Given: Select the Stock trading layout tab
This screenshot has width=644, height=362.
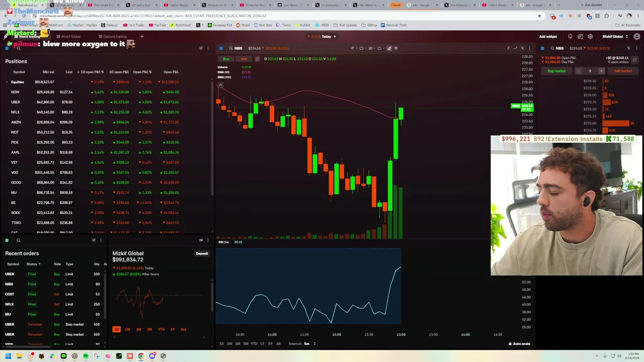Looking at the screenshot, I should click(26, 37).
